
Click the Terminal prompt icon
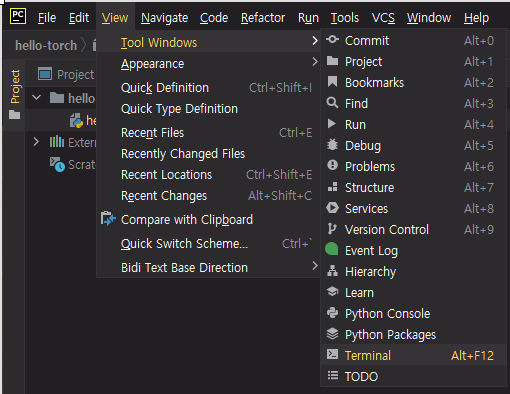[332, 354]
